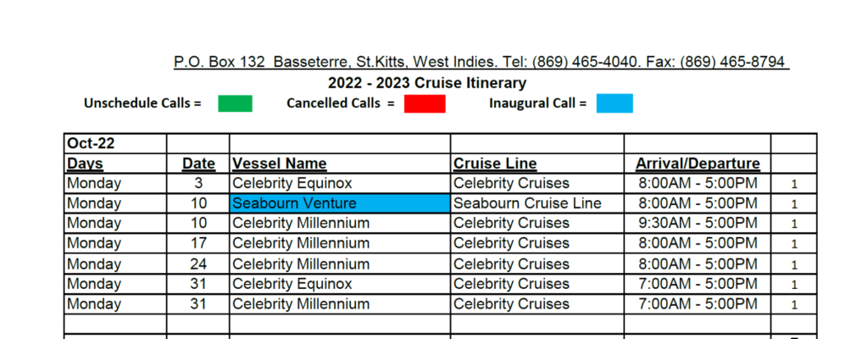The image size is (868, 339).
Task: Click the underlined P.O. Box address line
Action: coord(481,62)
